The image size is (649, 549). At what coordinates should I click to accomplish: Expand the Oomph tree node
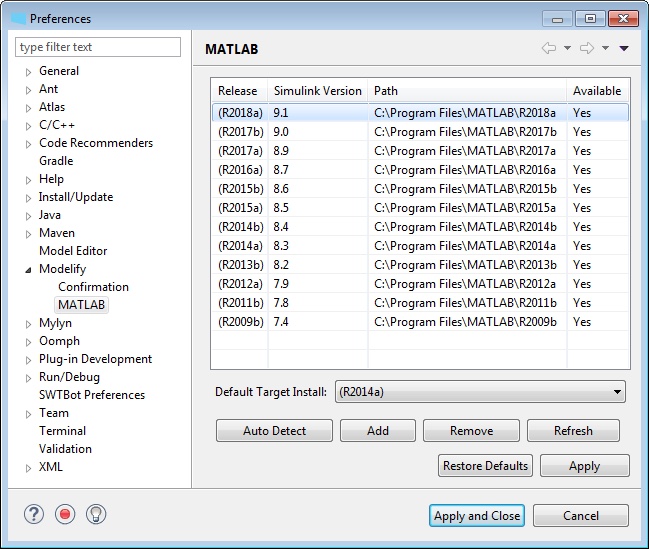coord(28,342)
